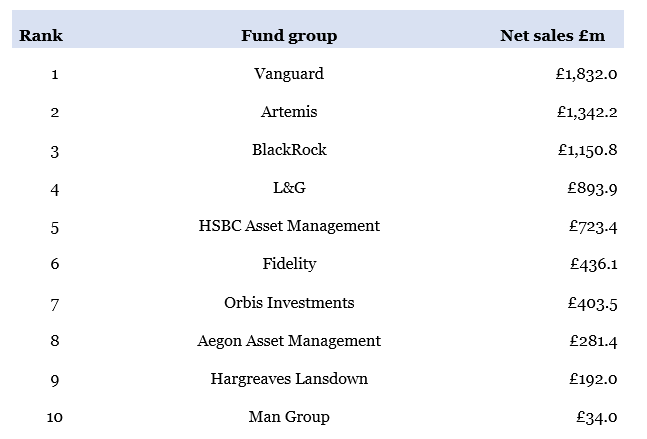
Task: Click the Orbis Investments entry
Action: [x=289, y=303]
